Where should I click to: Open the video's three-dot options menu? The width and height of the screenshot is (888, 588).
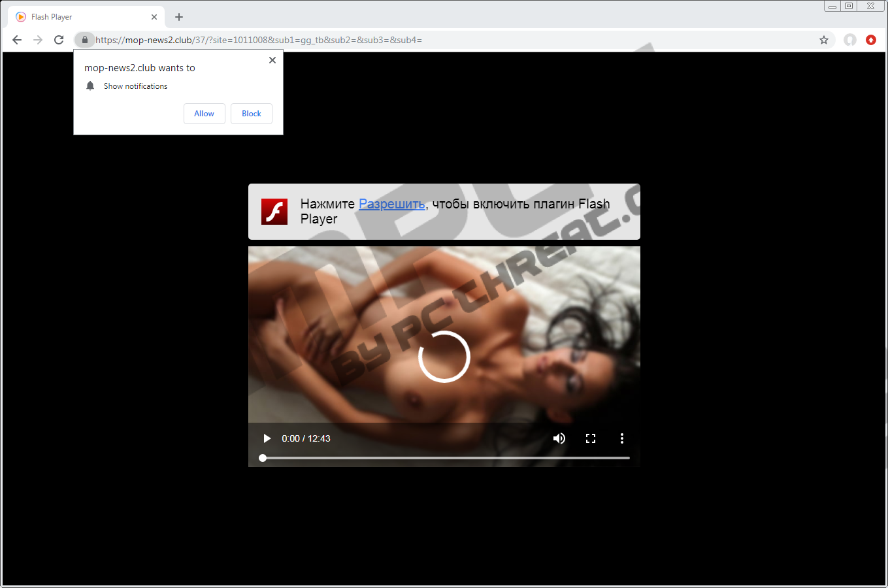(x=621, y=438)
